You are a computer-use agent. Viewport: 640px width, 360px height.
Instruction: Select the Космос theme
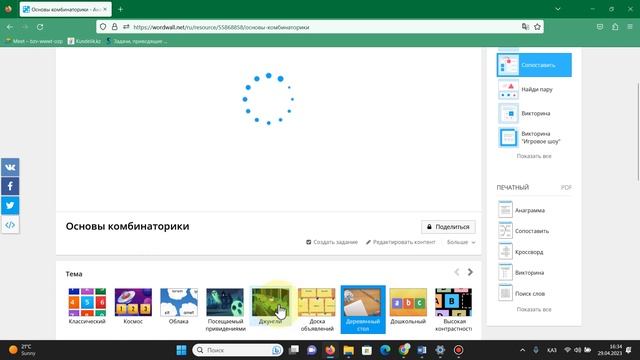pyautogui.click(x=133, y=306)
